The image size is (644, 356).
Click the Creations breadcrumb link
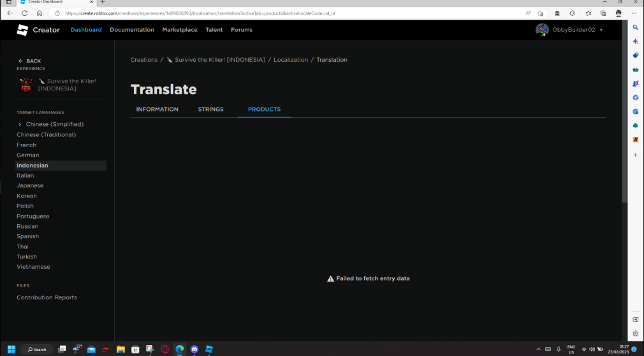(x=143, y=60)
